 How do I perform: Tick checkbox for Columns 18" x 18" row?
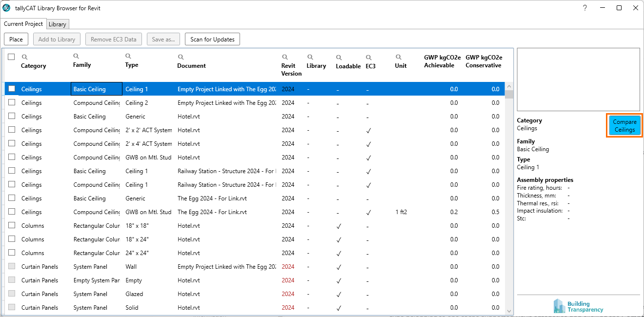(x=12, y=225)
